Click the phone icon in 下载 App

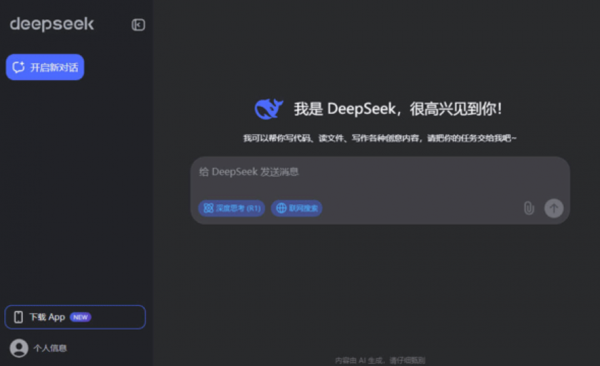(18, 317)
